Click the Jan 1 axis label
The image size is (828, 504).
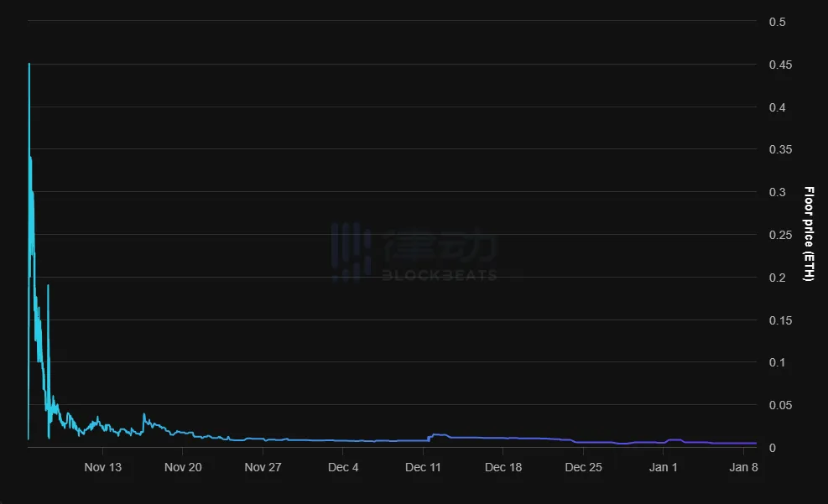[663, 467]
